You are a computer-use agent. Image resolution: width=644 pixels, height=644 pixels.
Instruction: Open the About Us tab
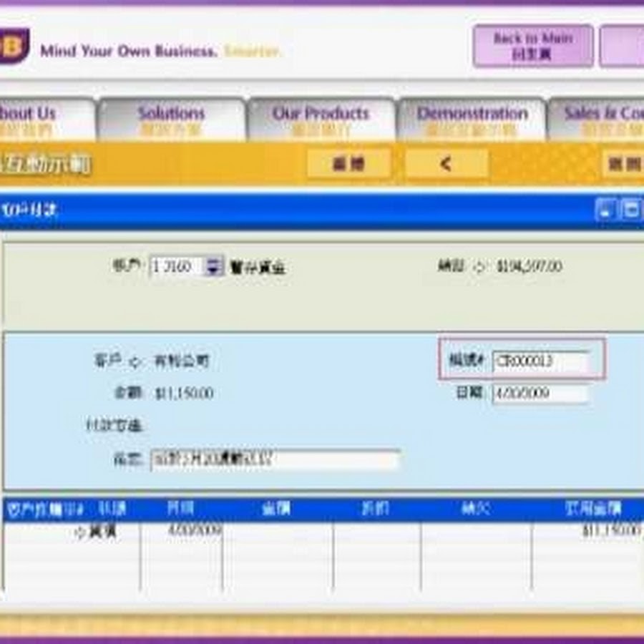click(x=46, y=120)
